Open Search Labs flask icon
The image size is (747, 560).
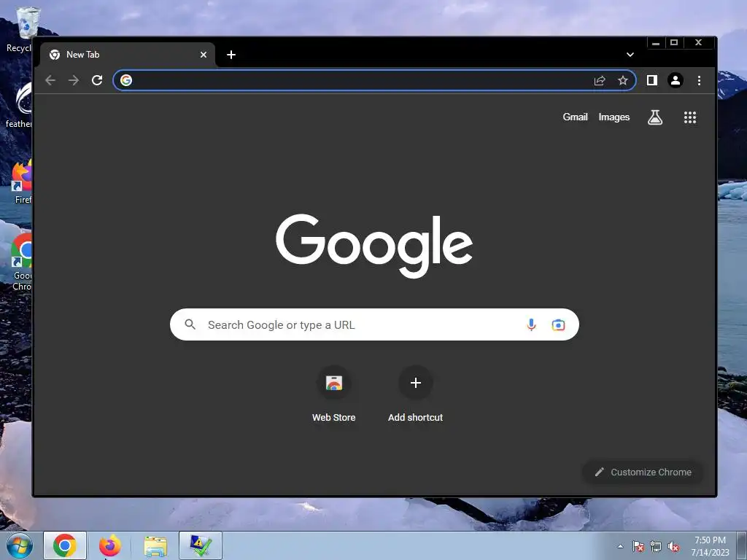tap(655, 117)
